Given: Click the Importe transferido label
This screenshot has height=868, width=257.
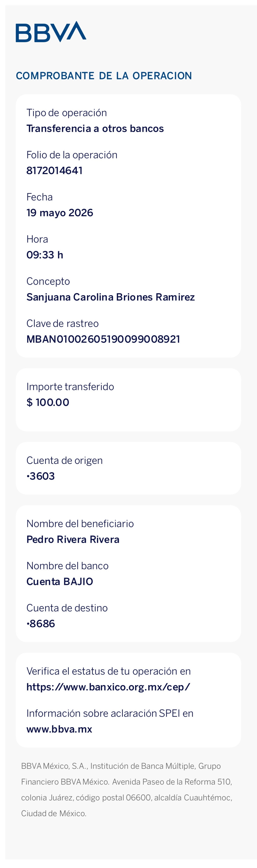Looking at the screenshot, I should [70, 387].
